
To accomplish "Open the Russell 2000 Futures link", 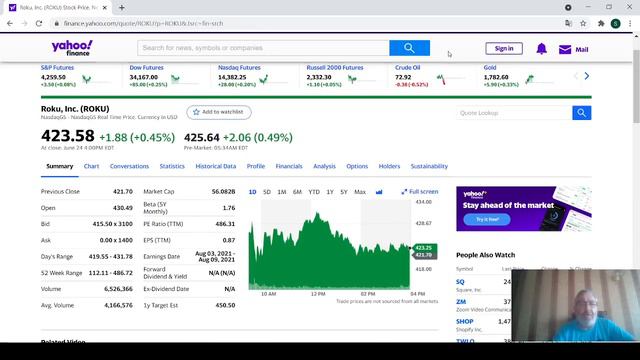I will point(335,68).
